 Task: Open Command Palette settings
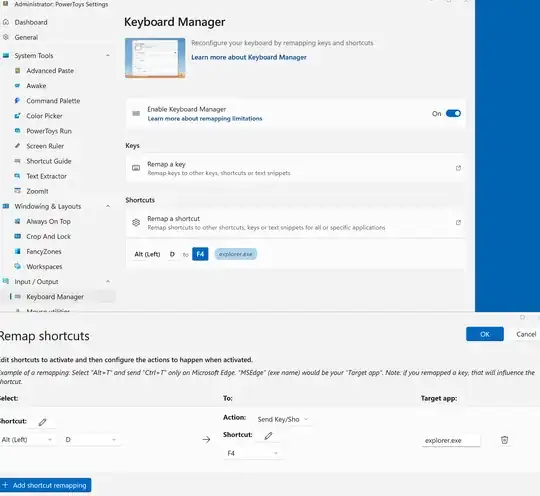tap(53, 101)
